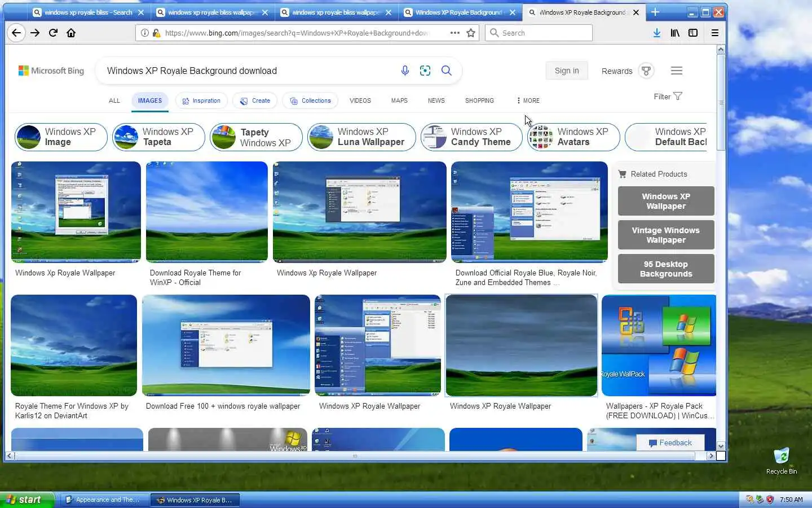Open 'Download Official Royale Blue, Royale Noir' thumbnail
Viewport: 812px width, 508px height.
click(x=529, y=212)
